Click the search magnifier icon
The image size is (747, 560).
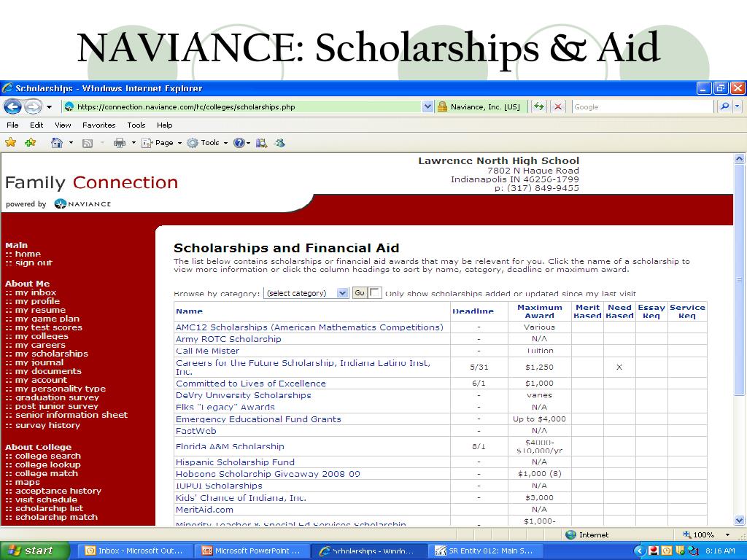click(x=724, y=106)
